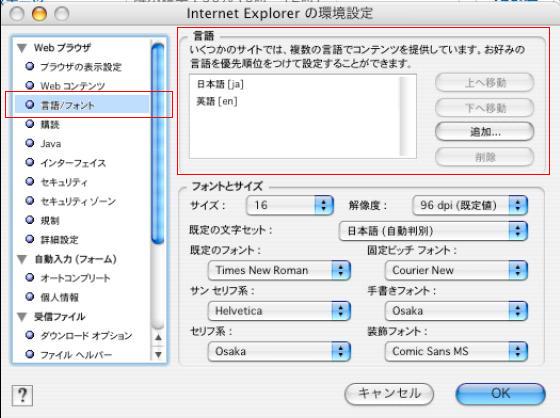The image size is (560, 418).
Task: Click the キャンセル button
Action: pyautogui.click(x=389, y=394)
